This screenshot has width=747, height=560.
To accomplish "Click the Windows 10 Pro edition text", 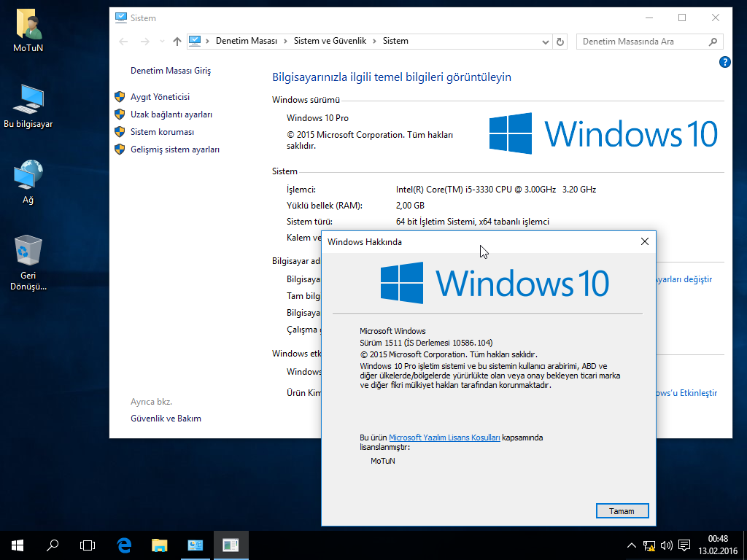I will tap(317, 118).
